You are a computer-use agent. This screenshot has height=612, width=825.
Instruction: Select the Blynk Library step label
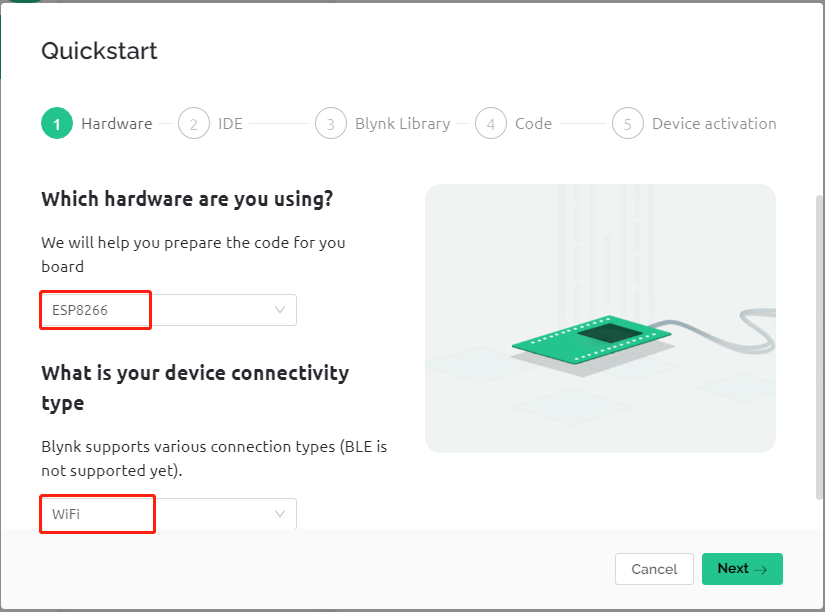pos(403,124)
